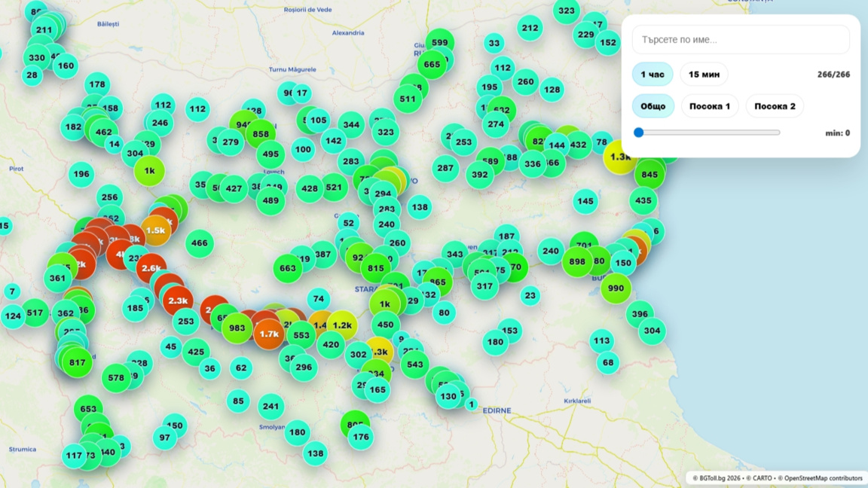Click the orange 1.7k traffic marker
Screen dimensions: 868x488
(269, 334)
